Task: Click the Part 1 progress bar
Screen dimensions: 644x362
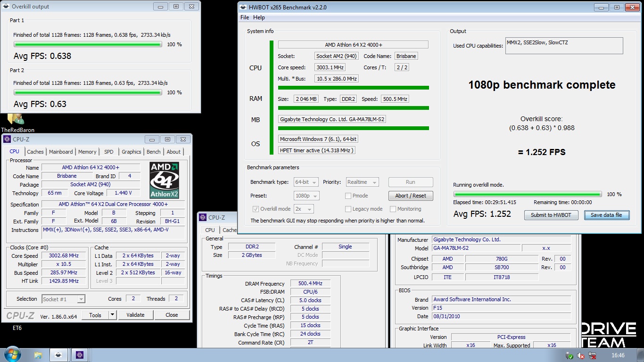Action: coord(88,44)
